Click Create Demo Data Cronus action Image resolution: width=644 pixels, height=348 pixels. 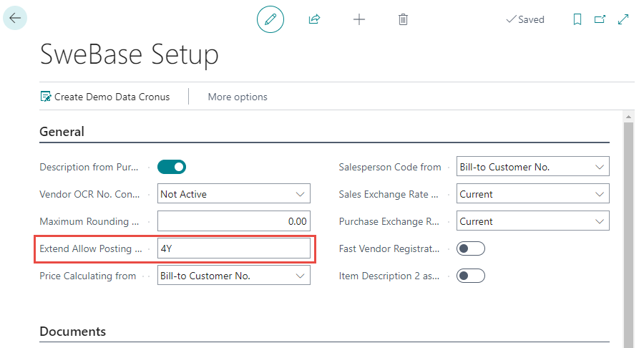pos(105,97)
